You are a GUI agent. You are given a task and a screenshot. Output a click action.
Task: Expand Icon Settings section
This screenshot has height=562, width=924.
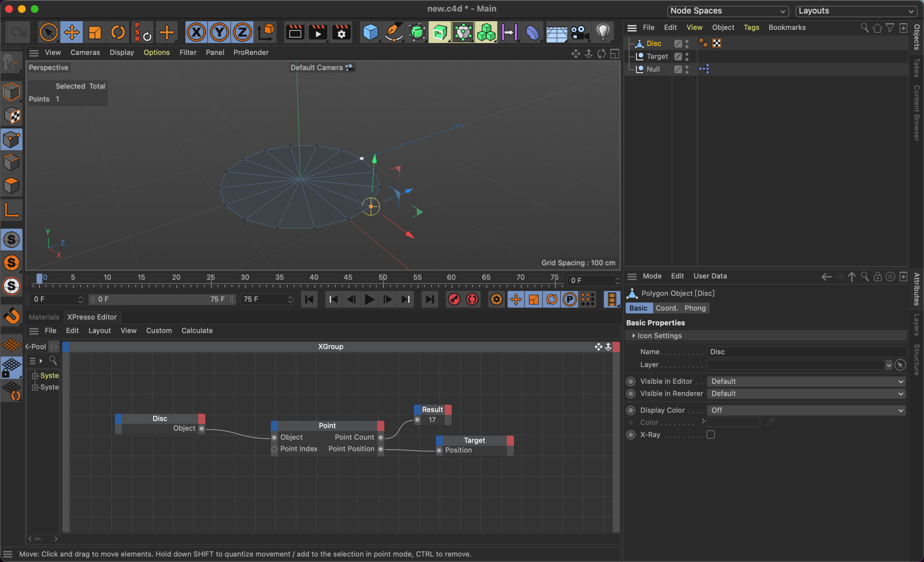click(x=633, y=336)
